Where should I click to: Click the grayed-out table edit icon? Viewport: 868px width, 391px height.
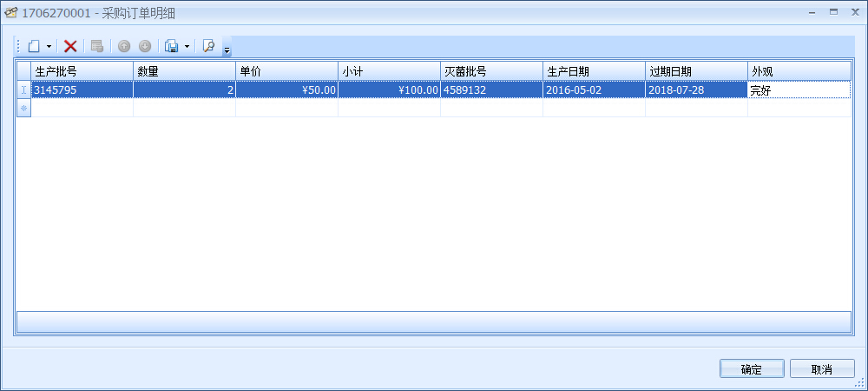[x=96, y=46]
